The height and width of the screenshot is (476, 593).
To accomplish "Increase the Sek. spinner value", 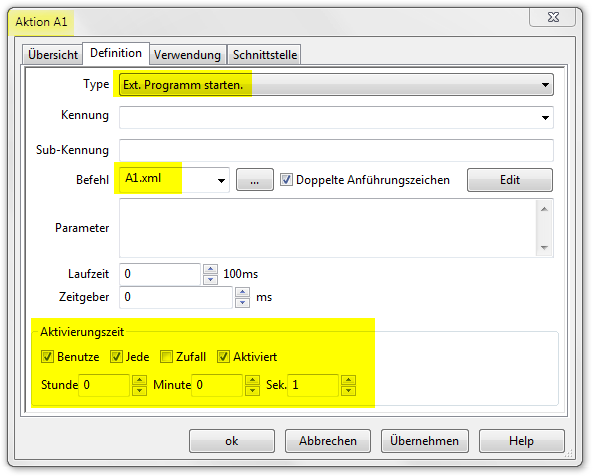I will 348,380.
